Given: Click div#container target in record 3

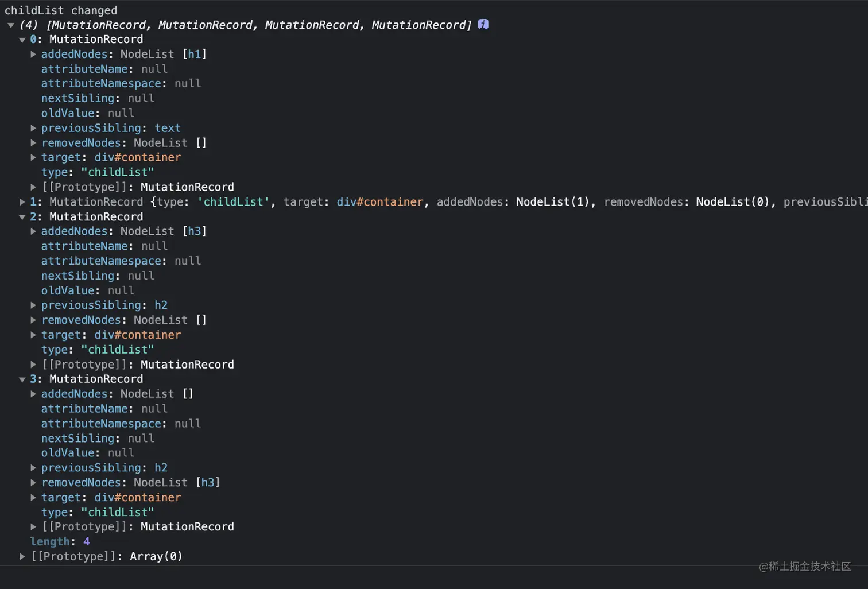Looking at the screenshot, I should tap(138, 498).
